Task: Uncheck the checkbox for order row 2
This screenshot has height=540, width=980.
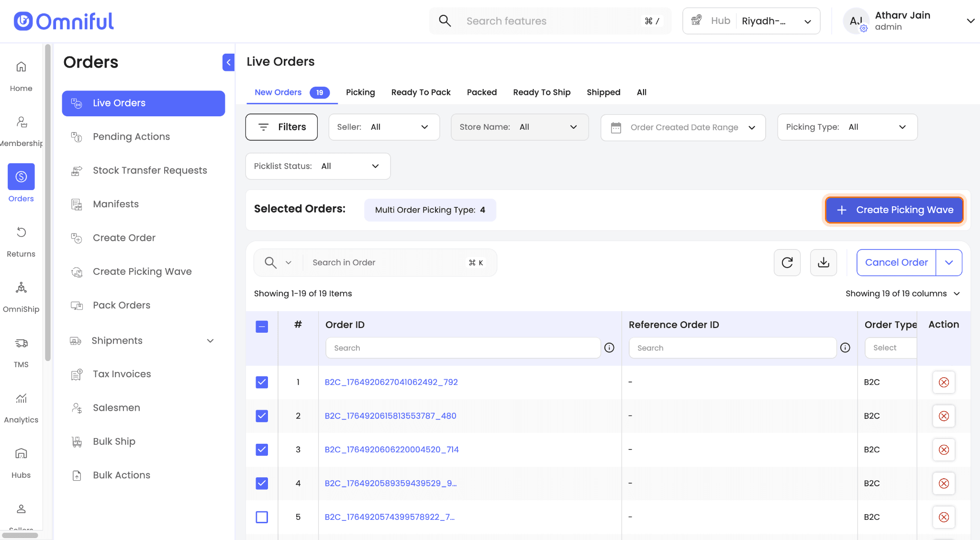Action: click(262, 416)
